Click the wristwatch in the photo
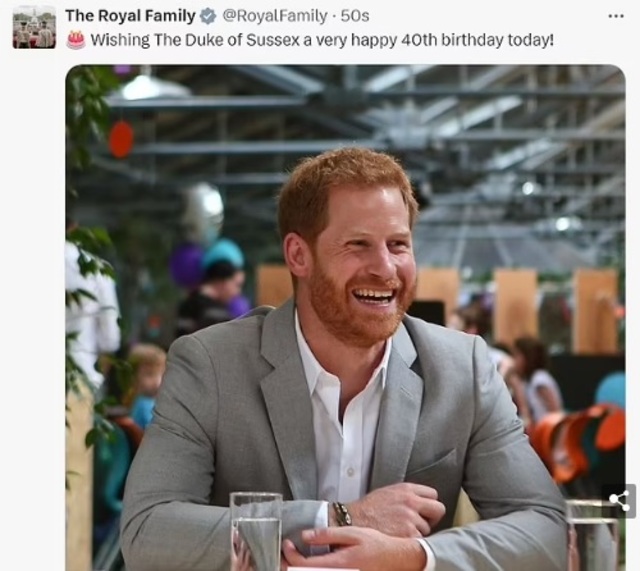 click(x=342, y=513)
